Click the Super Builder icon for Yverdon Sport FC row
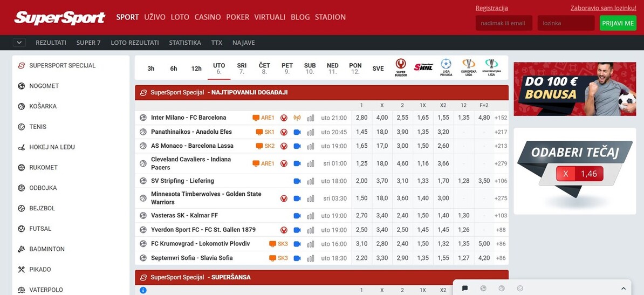The height and width of the screenshot is (295, 644). pyautogui.click(x=283, y=230)
